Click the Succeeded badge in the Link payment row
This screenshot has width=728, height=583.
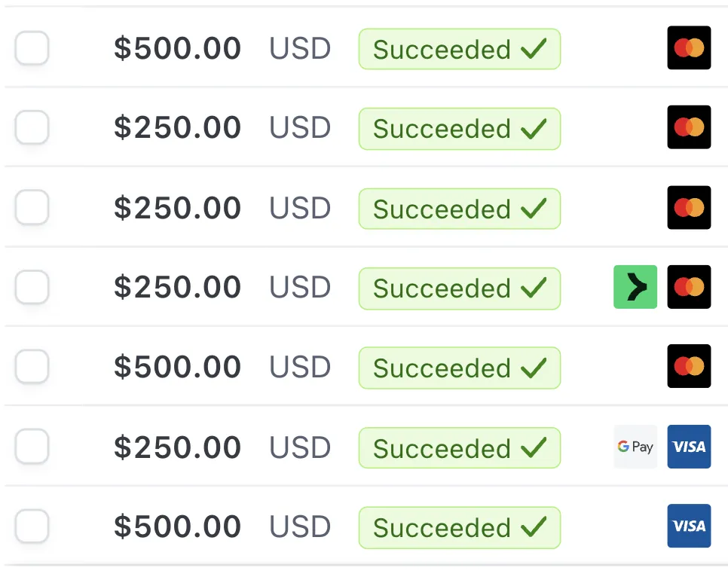pyautogui.click(x=459, y=288)
